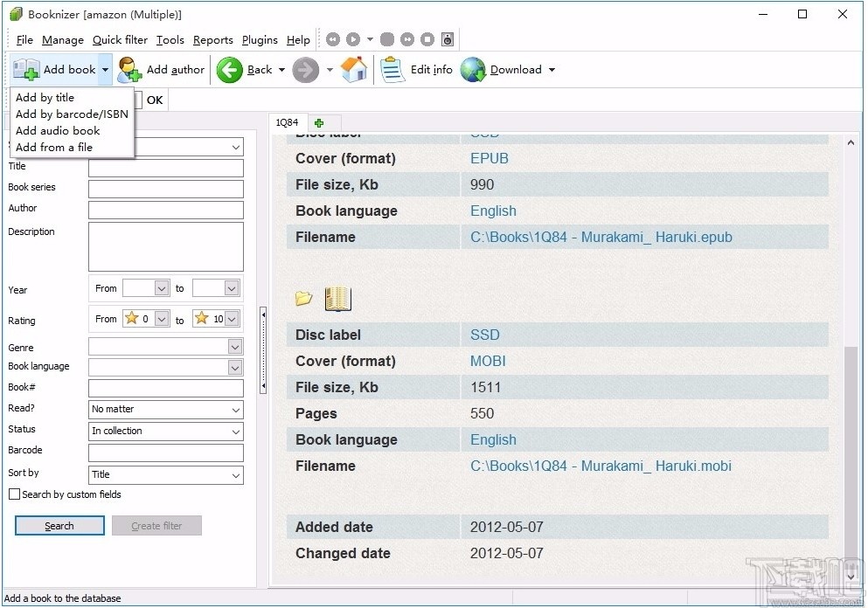Enable Search by custom fields checkbox
868x608 pixels.
pos(14,494)
